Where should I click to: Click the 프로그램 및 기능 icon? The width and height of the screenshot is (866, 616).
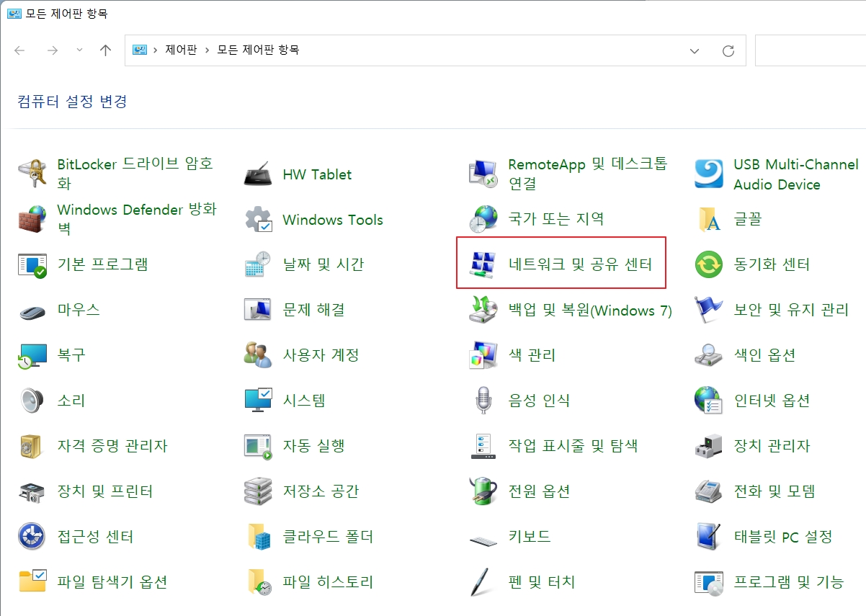709,581
